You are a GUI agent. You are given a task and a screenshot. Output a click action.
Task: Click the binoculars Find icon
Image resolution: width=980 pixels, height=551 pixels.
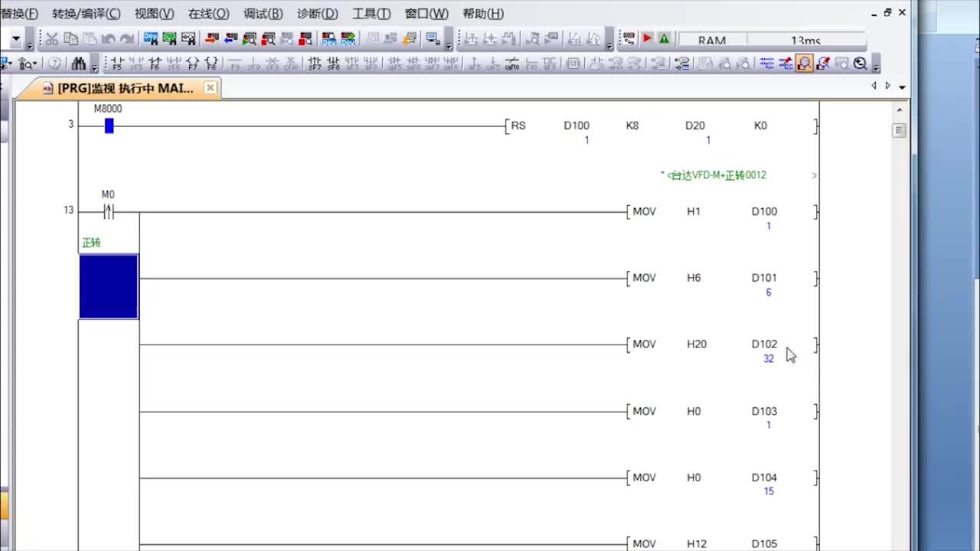tap(79, 64)
